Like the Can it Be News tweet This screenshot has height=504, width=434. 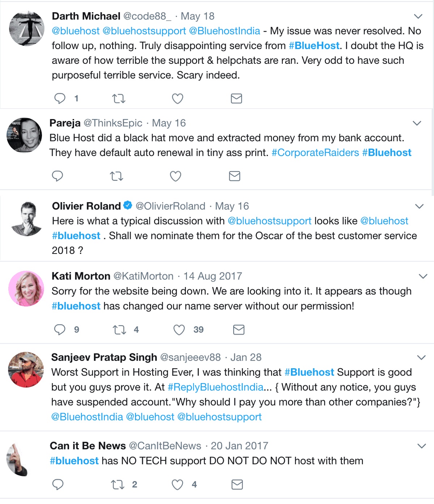click(x=177, y=484)
